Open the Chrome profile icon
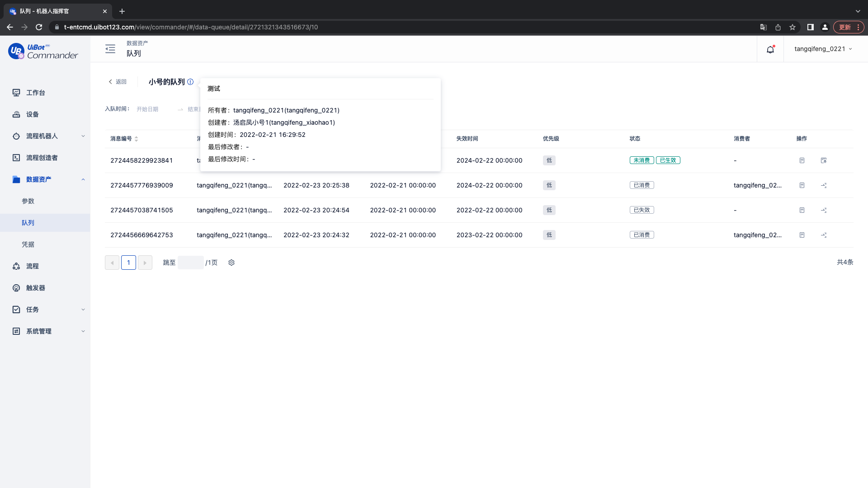Viewport: 868px width, 488px height. [825, 27]
